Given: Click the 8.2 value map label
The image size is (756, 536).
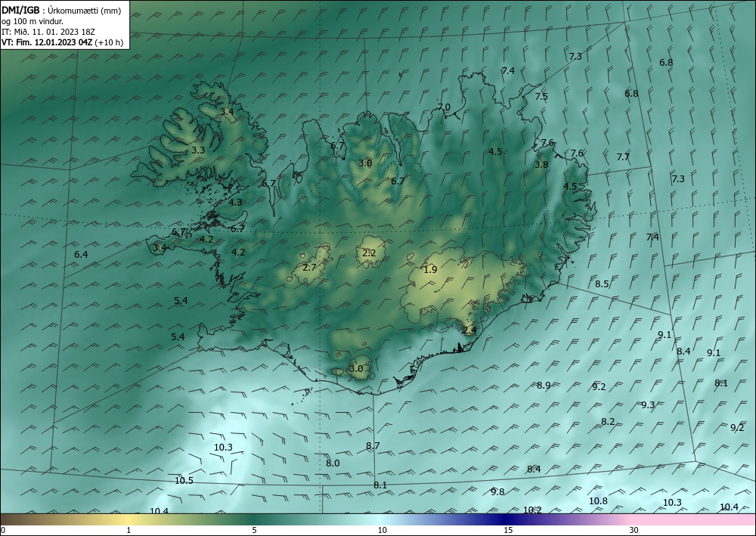Looking at the screenshot, I should (x=608, y=422).
